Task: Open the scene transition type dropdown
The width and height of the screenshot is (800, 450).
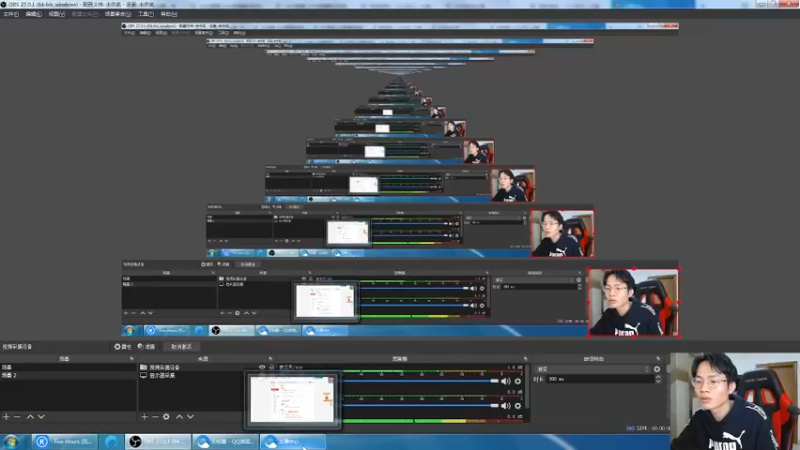Action: pos(593,369)
